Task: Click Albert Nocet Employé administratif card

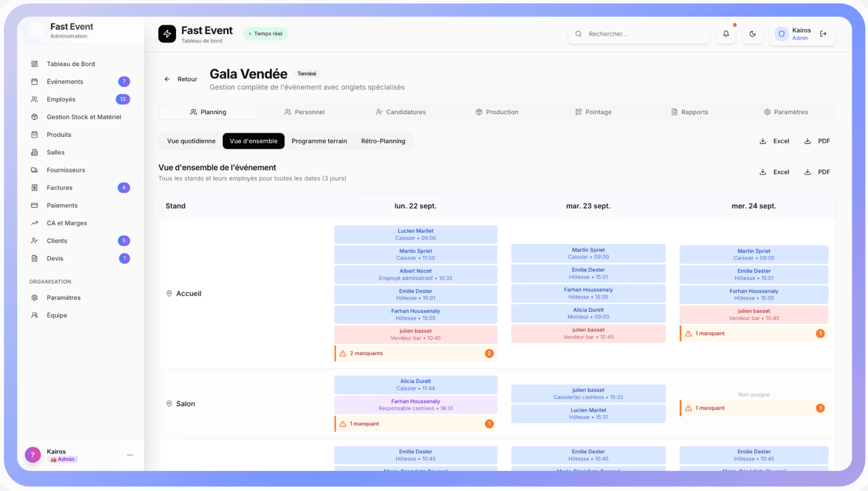Action: 416,275
